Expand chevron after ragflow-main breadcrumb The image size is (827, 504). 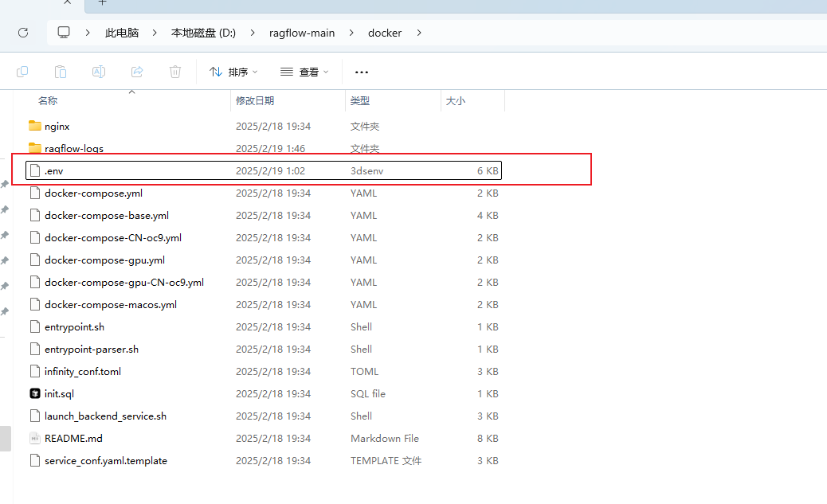tap(351, 33)
